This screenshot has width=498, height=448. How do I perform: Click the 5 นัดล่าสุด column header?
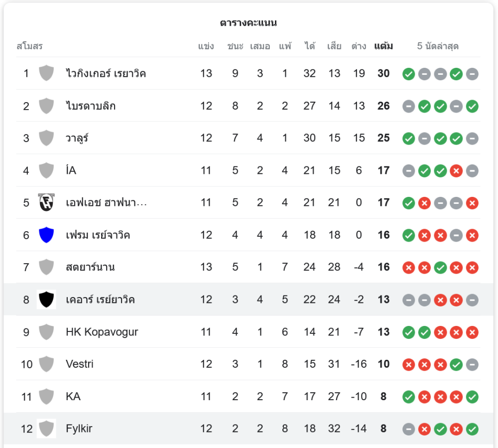[438, 46]
